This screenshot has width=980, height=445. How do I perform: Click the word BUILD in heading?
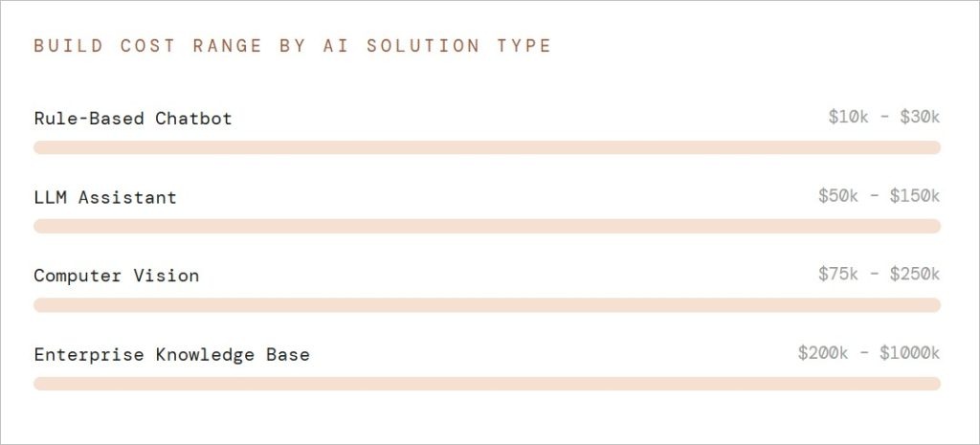click(68, 45)
